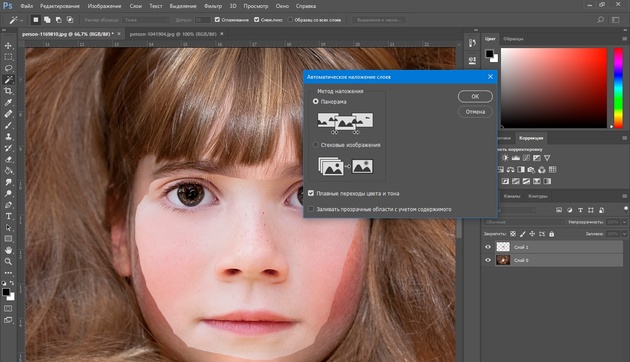Select the Brush tool

pos(8,125)
